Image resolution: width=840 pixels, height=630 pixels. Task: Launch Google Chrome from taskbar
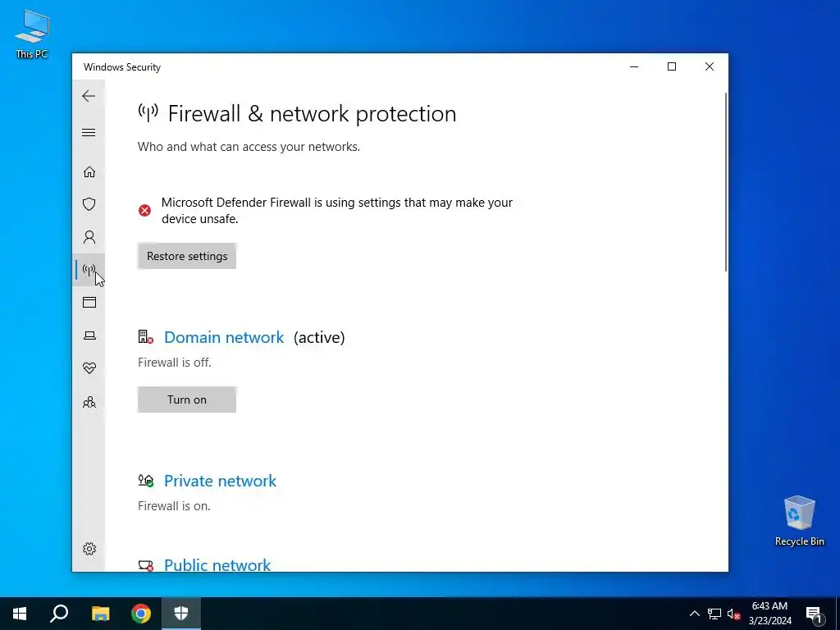141,614
